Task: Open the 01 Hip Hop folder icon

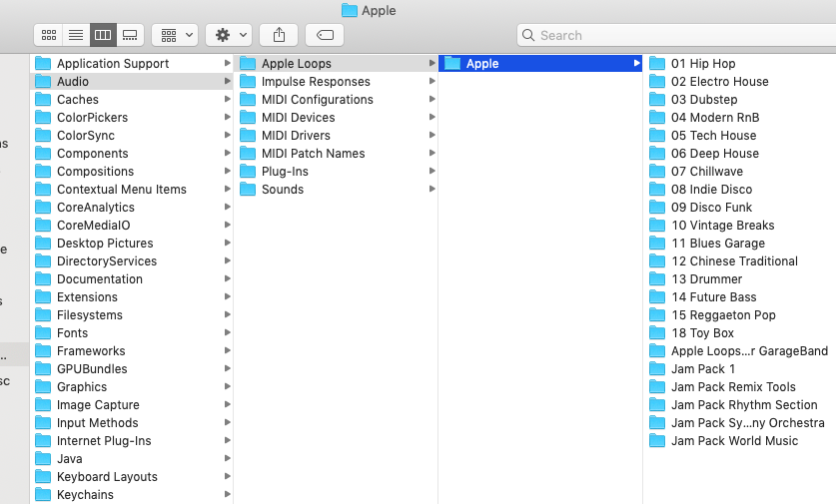Action: click(657, 64)
